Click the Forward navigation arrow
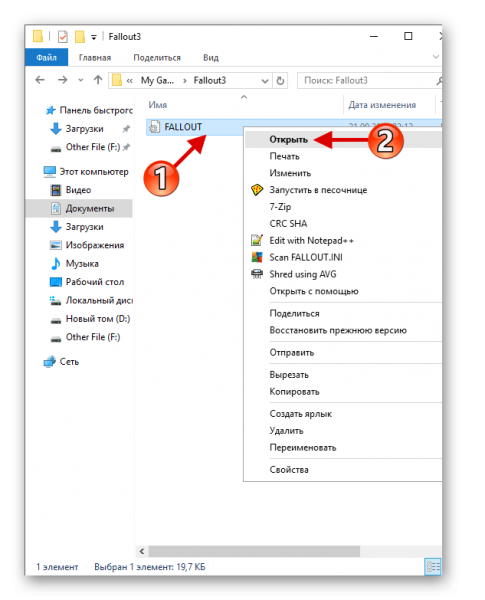This screenshot has height=600, width=485. tap(62, 80)
